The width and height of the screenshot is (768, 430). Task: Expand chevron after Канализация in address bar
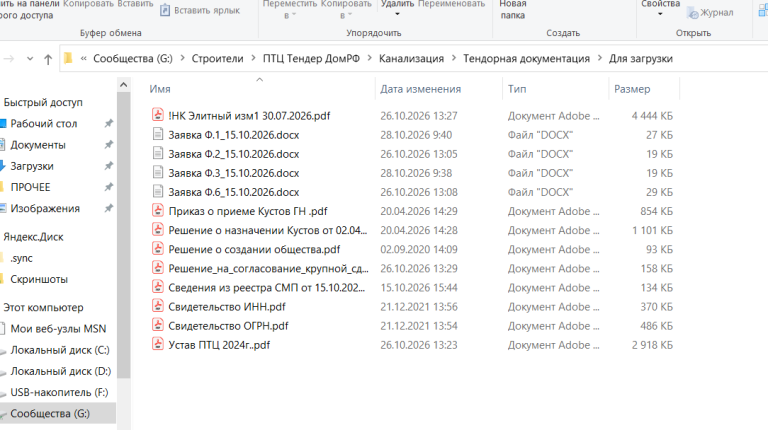click(454, 58)
